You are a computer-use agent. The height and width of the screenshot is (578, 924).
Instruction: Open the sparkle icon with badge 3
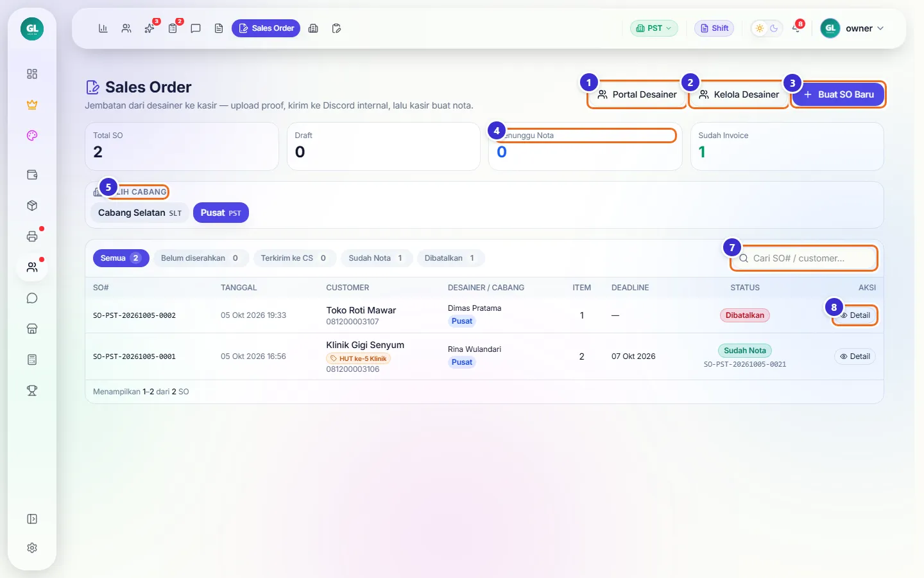[150, 28]
